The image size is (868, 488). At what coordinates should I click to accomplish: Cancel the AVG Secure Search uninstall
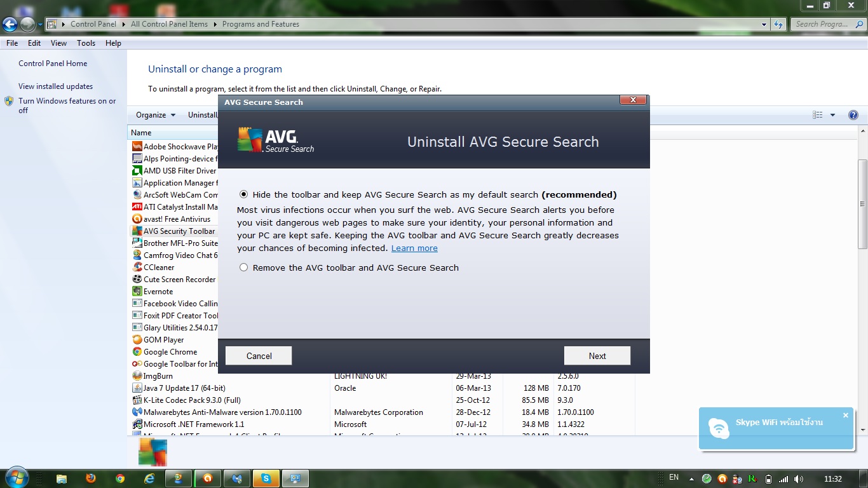(259, 356)
